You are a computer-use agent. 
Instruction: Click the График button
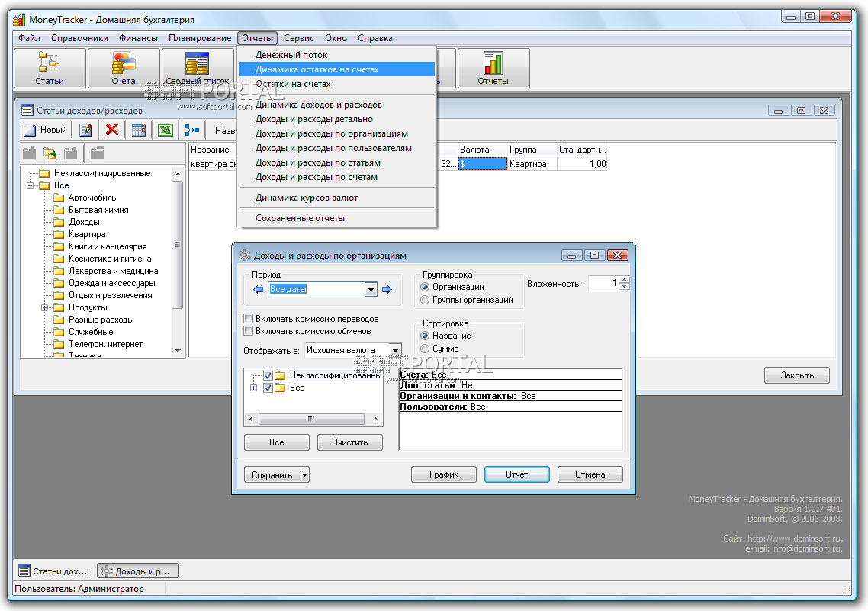pyautogui.click(x=444, y=475)
